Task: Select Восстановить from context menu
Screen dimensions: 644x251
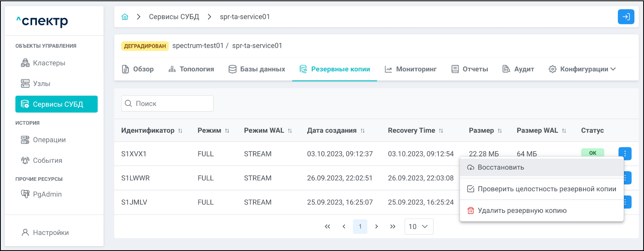Action: click(501, 167)
